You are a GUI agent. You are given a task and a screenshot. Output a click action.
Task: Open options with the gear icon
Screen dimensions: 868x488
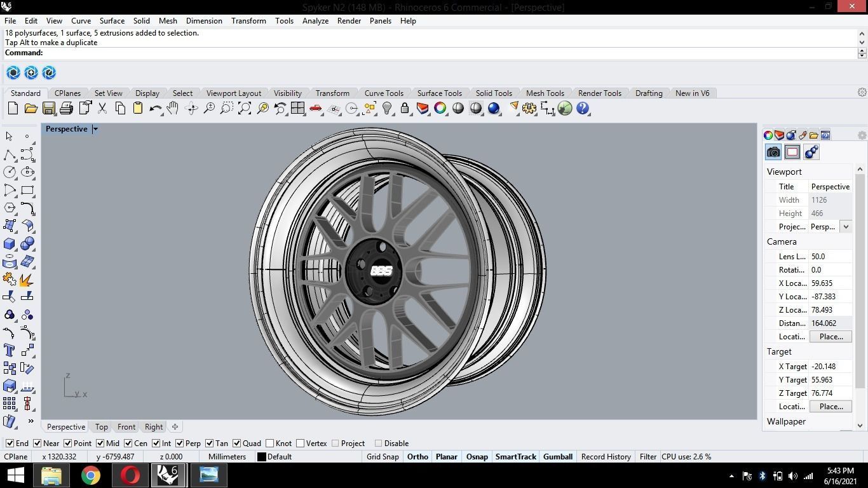point(529,109)
